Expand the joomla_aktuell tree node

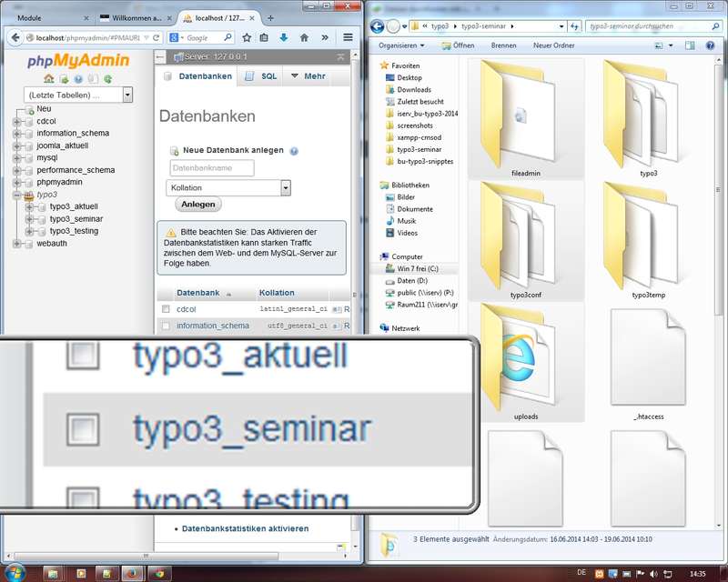(17, 145)
